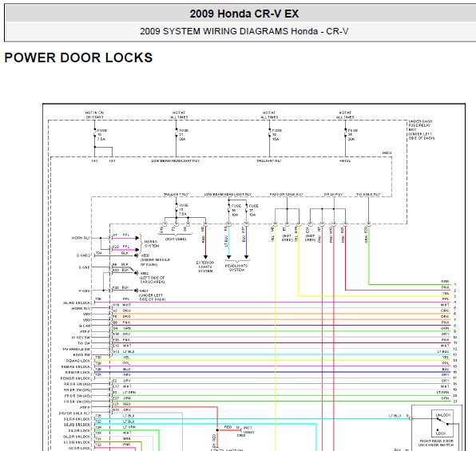
Task: Click the 'HOOD SW' pin label
Action: [81, 354]
